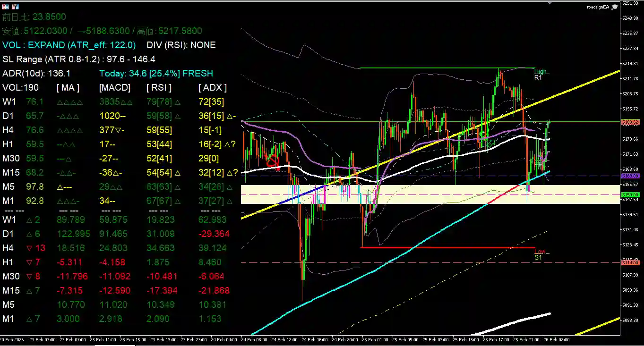Viewport: 644px width, 346px height.
Task: Click the current price tag 5188.62
Action: pos(630,122)
